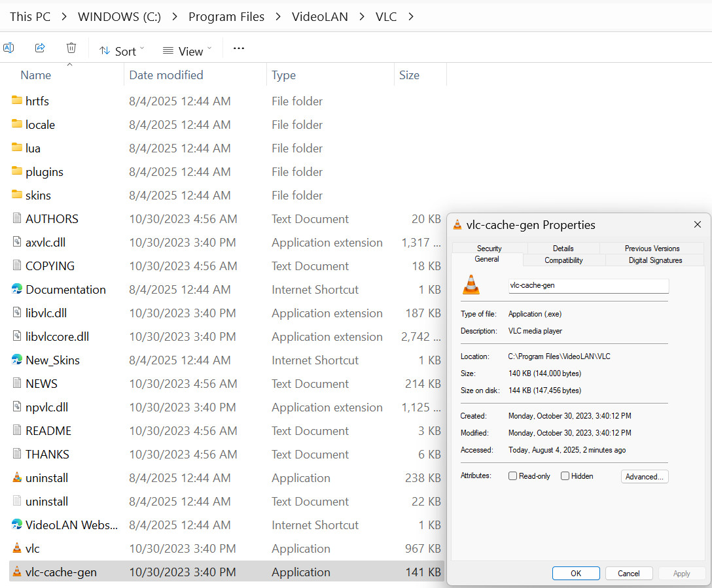Close the vlc-cache-gen Properties dialog
Viewport: 712px width, 588px height.
698,224
